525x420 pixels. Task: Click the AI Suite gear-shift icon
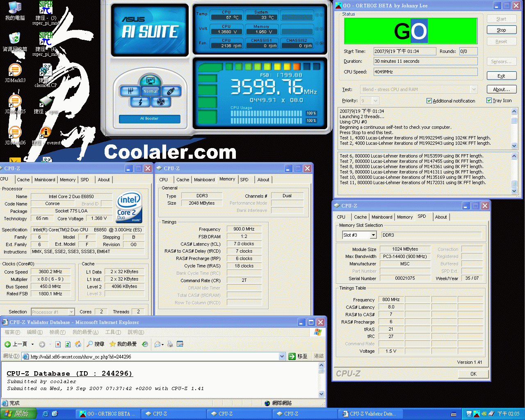coord(130,91)
